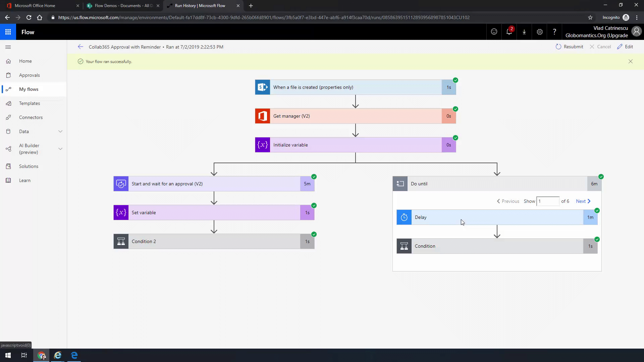
Task: Click the Cancel run button
Action: click(600, 47)
